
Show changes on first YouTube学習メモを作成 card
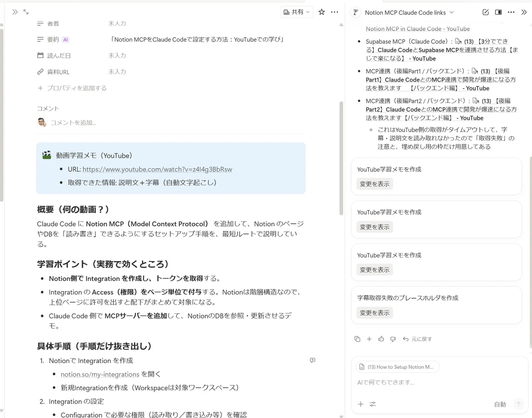point(375,184)
